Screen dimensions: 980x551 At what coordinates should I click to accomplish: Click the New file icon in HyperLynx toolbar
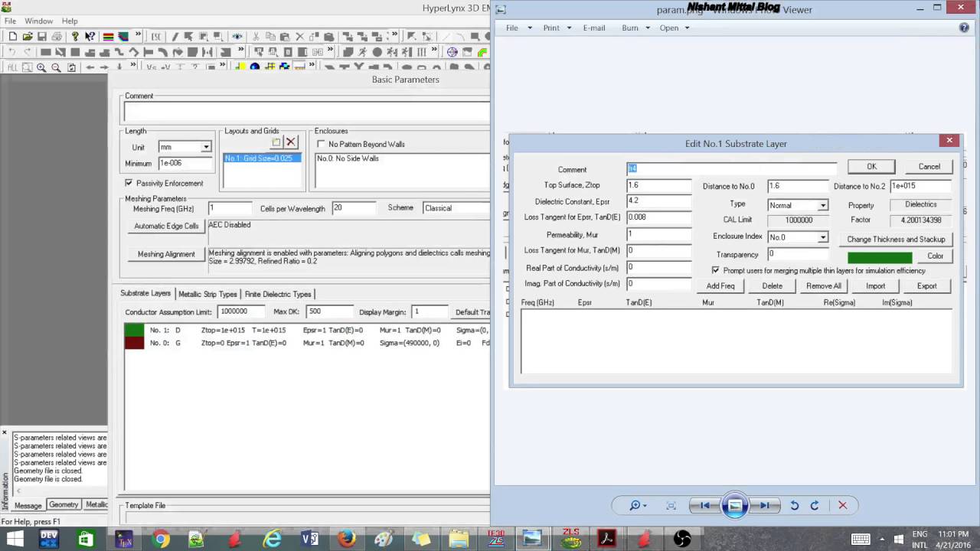pos(12,37)
